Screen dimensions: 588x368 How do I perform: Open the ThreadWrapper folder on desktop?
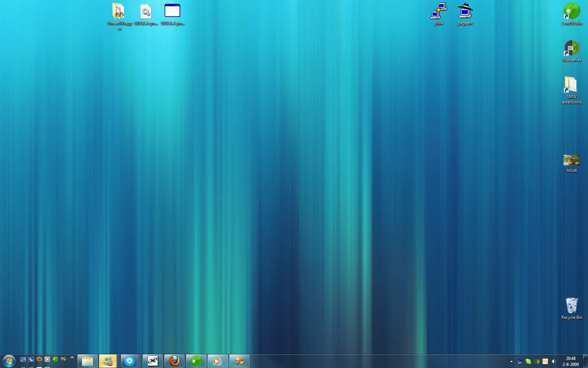(x=119, y=16)
